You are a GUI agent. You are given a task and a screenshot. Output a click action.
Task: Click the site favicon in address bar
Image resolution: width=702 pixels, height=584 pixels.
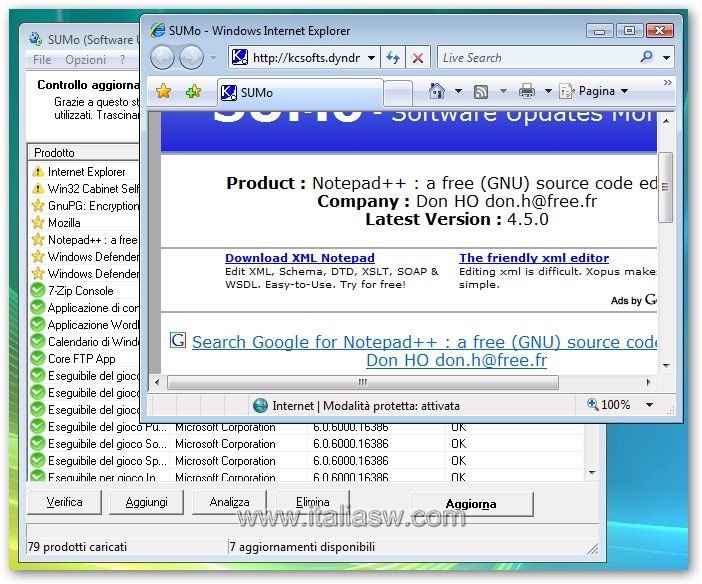coord(240,57)
